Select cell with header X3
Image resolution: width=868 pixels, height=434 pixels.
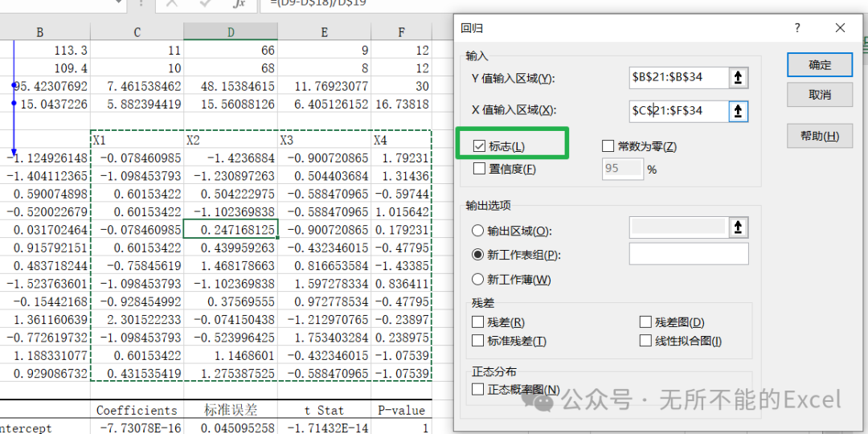[325, 140]
